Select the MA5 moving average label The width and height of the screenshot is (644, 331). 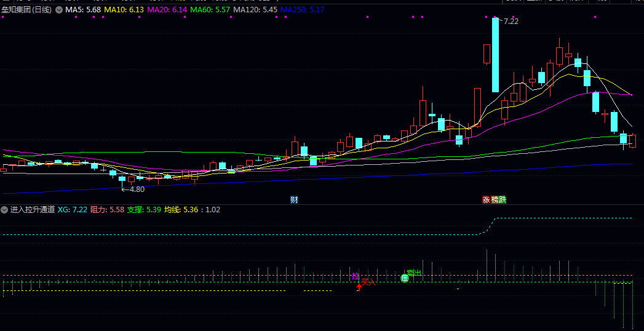pos(83,10)
